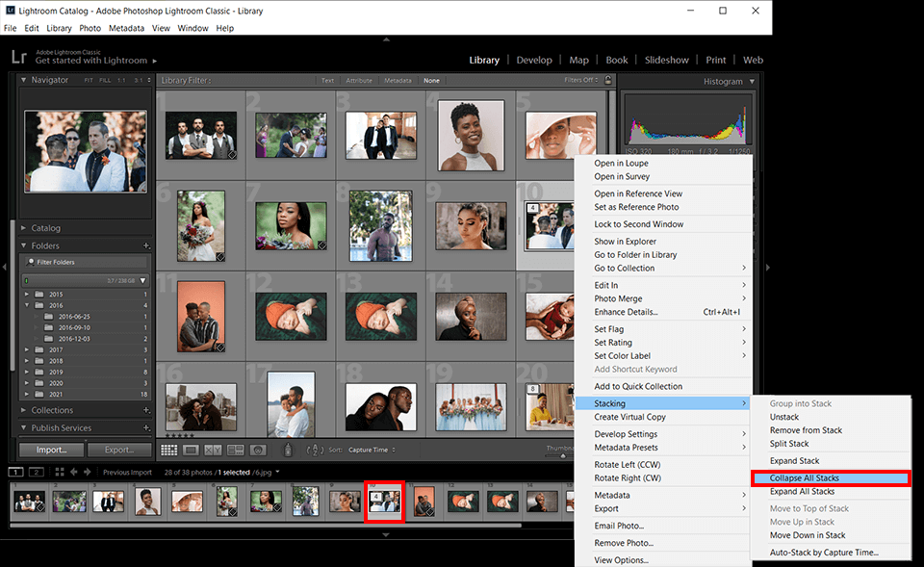Collapse the 2016 folder

tap(27, 305)
